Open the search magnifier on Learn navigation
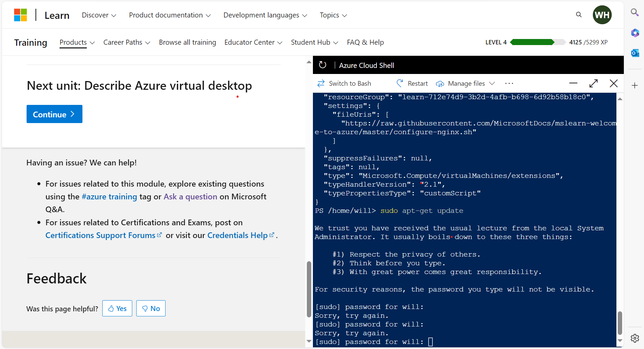The image size is (644, 349). coord(579,15)
